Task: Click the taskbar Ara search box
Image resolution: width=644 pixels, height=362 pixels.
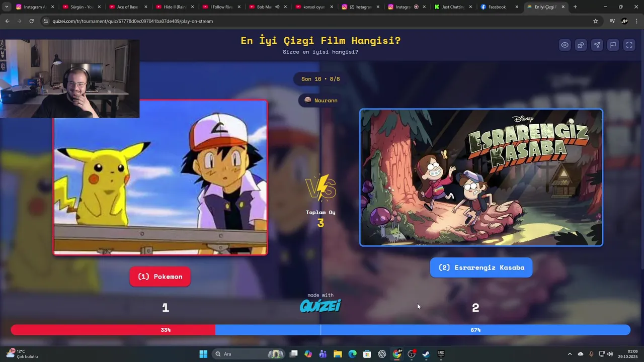Action: (x=249, y=354)
